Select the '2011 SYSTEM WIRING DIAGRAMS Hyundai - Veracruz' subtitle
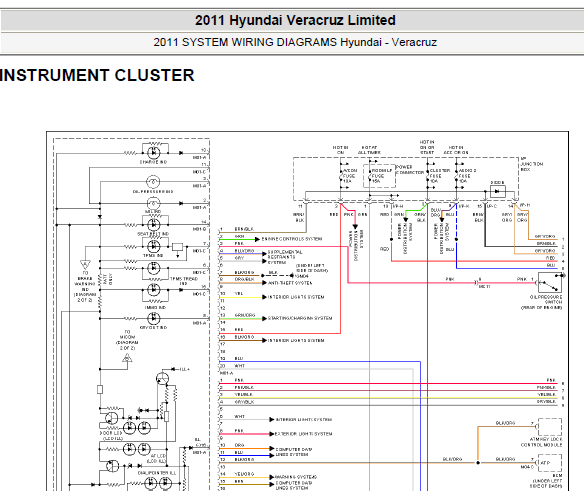Screen dimensions: 584x491 [x=295, y=42]
